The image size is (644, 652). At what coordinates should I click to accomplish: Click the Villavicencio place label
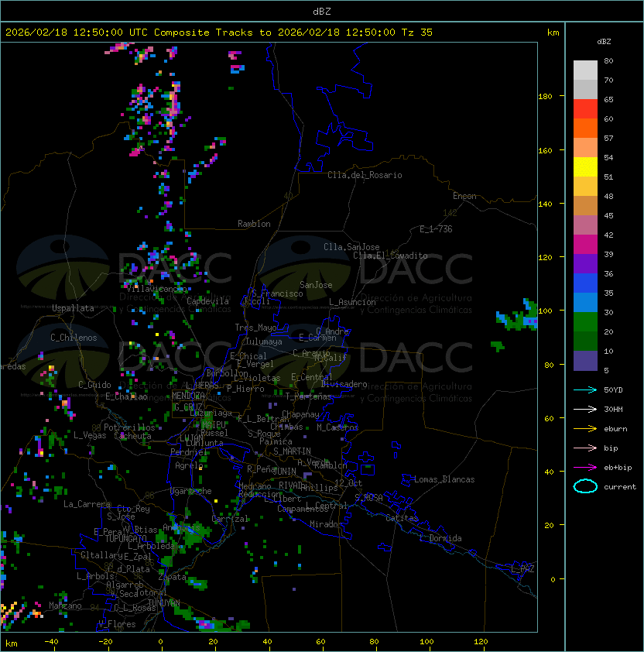point(156,289)
